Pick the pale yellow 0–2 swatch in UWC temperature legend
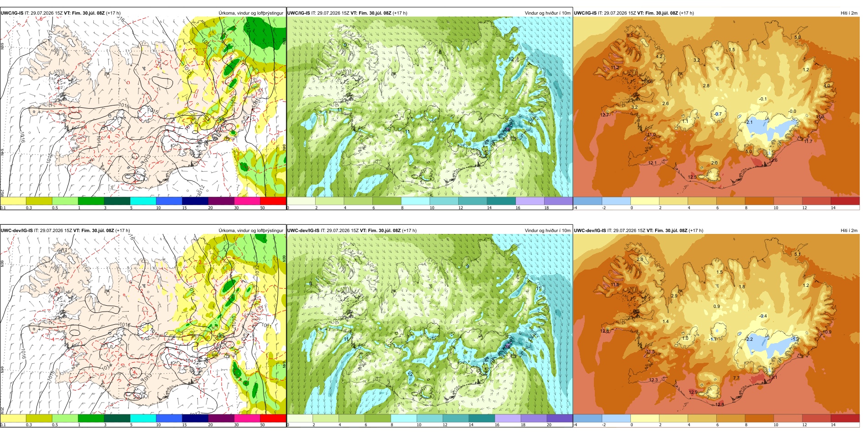 [645, 201]
